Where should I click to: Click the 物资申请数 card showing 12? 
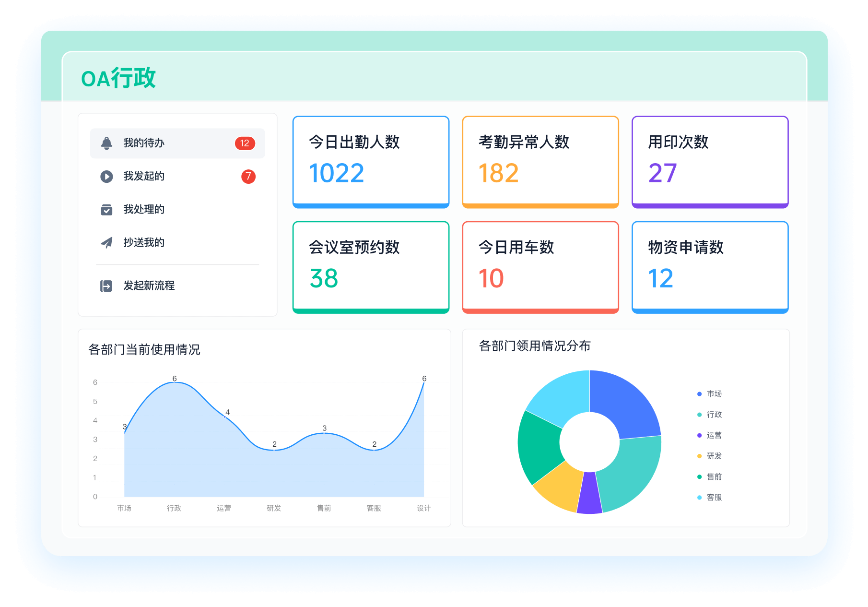[x=710, y=267]
